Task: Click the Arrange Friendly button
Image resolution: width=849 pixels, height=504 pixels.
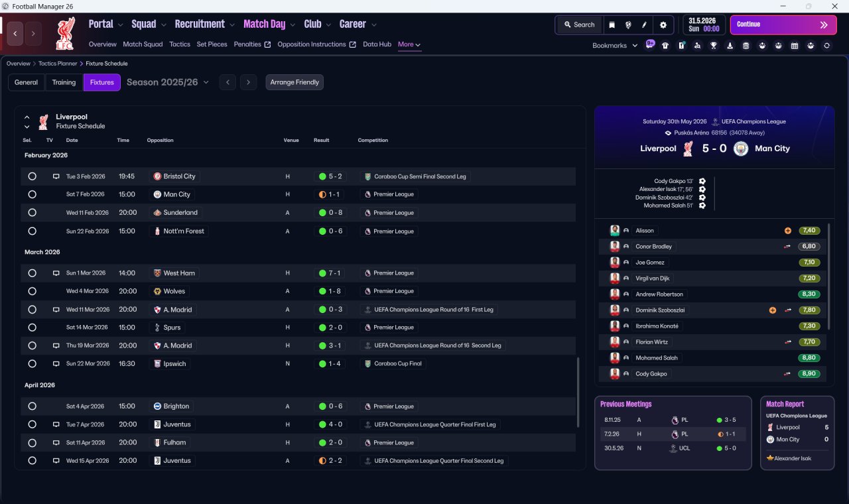Action: coord(294,82)
